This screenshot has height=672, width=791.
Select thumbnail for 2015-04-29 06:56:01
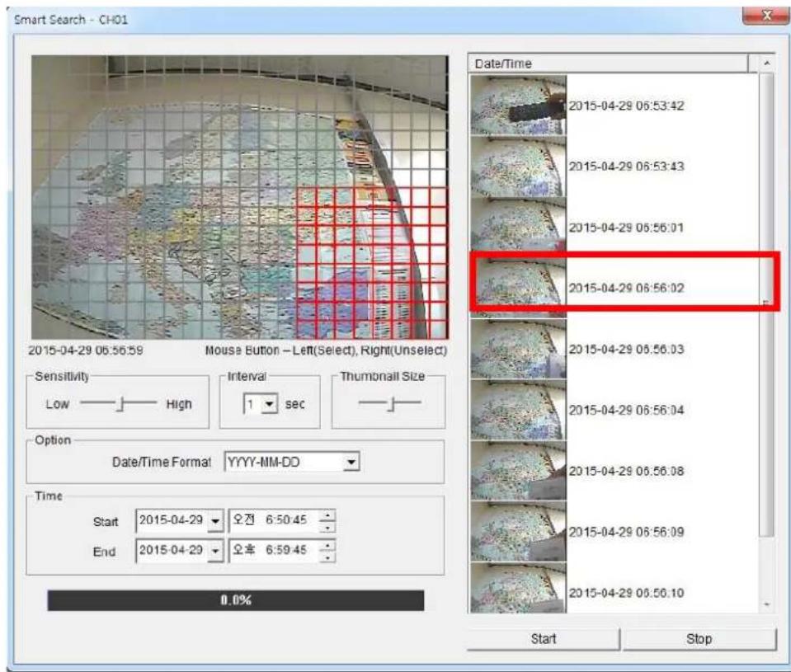(518, 228)
